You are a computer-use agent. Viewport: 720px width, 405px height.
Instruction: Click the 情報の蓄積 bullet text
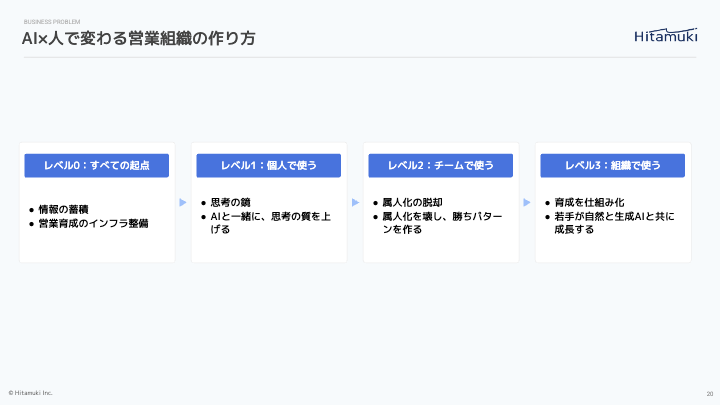click(64, 209)
